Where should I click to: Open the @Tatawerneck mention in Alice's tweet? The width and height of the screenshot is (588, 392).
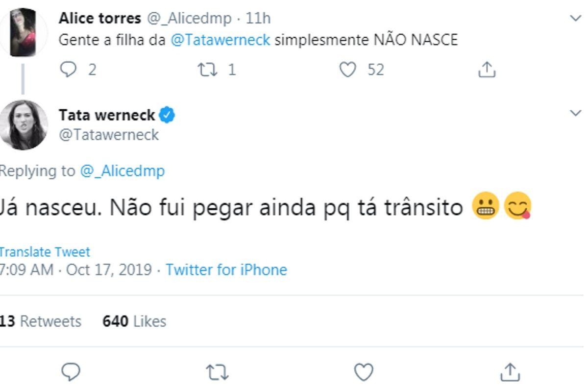click(220, 40)
